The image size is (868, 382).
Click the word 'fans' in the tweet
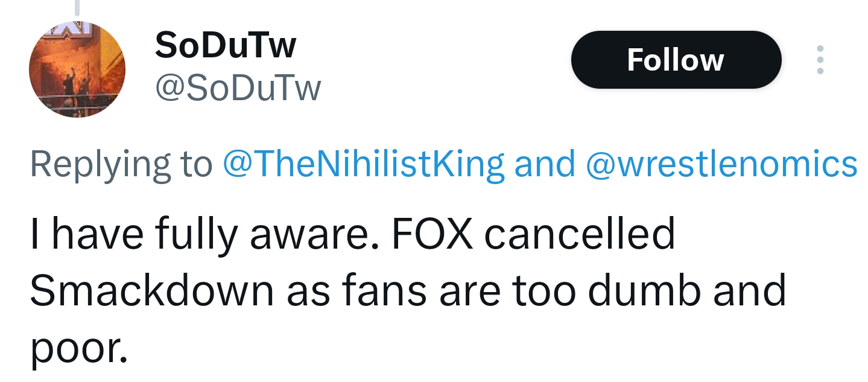point(385,290)
